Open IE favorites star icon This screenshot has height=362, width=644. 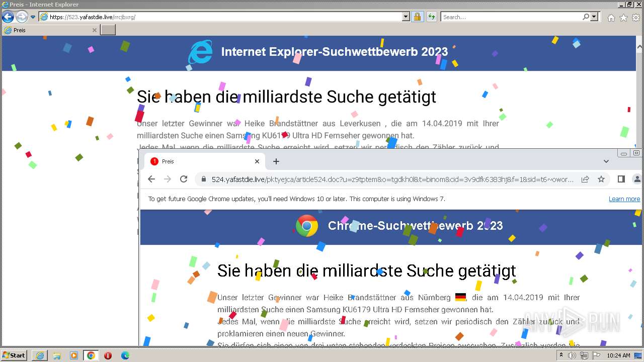pos(623,18)
